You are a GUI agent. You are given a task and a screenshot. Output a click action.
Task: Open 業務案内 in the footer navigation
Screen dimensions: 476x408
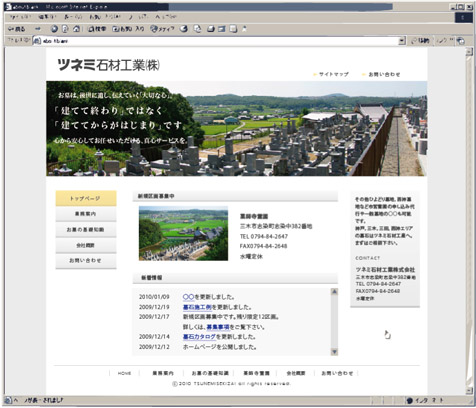click(163, 373)
